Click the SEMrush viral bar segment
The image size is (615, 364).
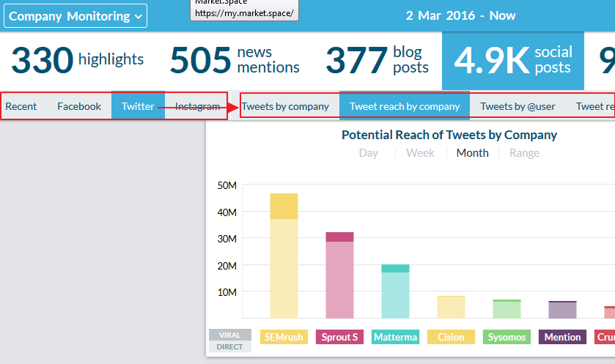coord(284,206)
